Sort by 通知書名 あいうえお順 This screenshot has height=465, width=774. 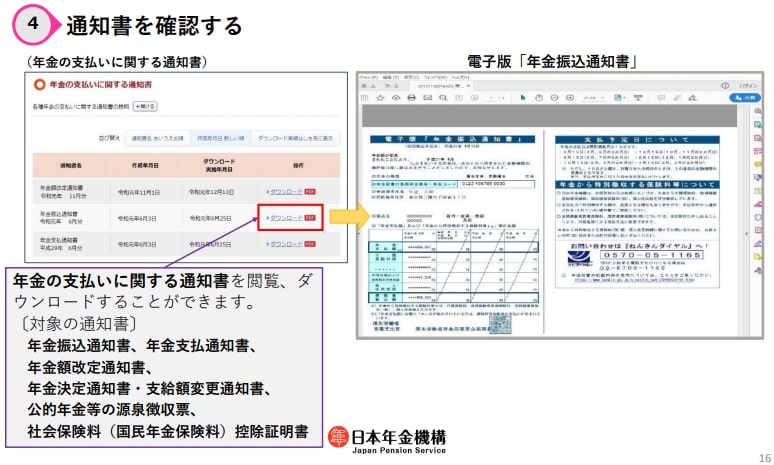click(157, 138)
